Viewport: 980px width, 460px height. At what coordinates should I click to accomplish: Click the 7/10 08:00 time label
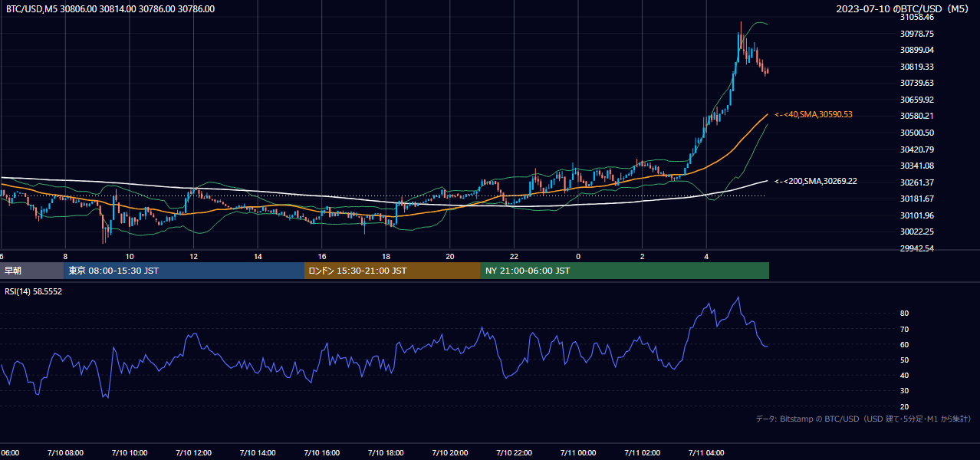[65, 453]
